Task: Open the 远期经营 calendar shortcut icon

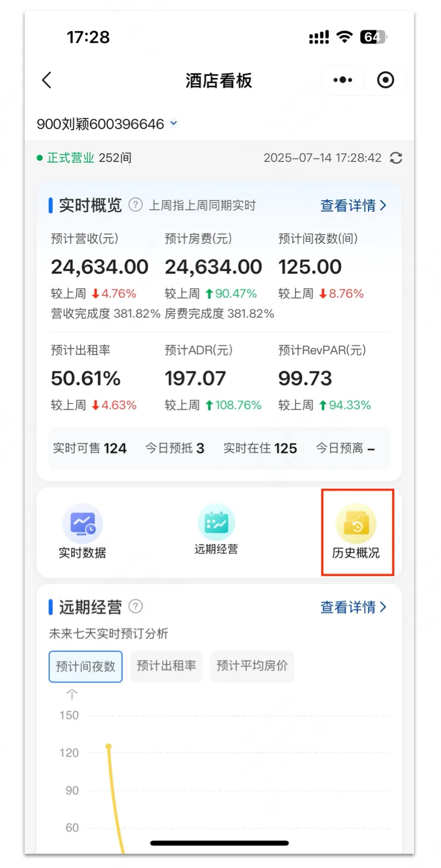Action: 216,523
